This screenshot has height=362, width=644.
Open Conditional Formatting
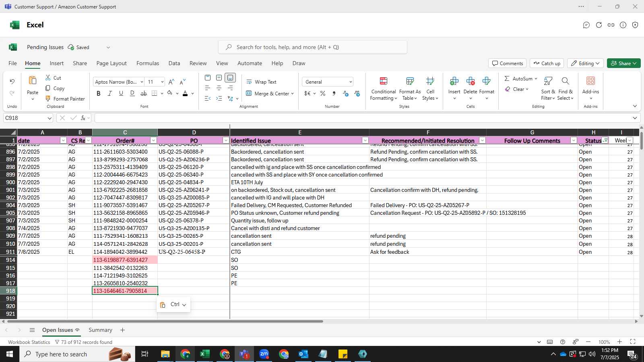click(x=384, y=89)
